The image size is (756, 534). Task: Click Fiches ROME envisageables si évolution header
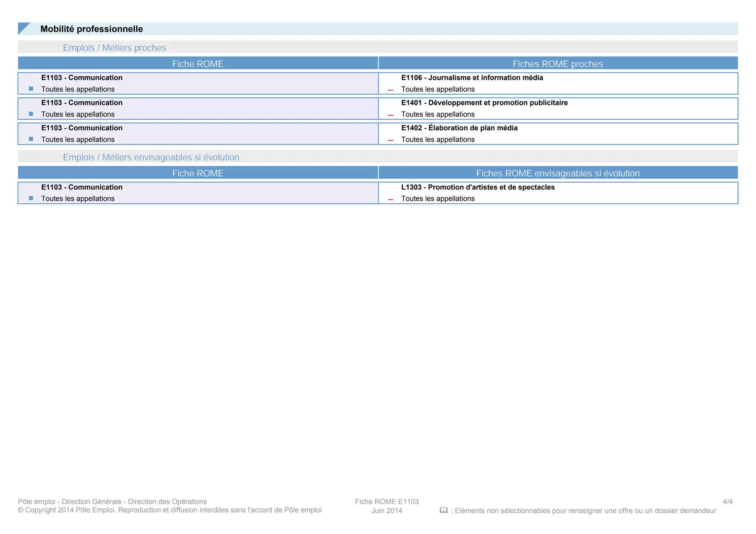(x=557, y=173)
